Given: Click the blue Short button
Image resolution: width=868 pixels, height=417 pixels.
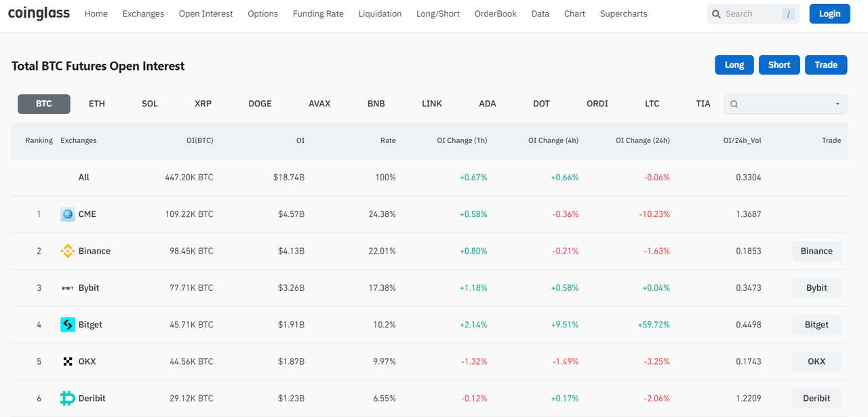Looking at the screenshot, I should coord(779,65).
